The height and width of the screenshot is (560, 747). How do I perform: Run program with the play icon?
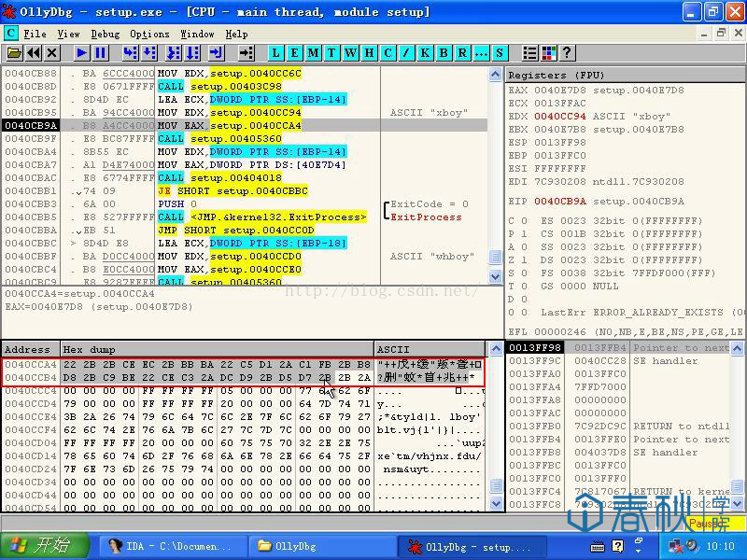81,53
